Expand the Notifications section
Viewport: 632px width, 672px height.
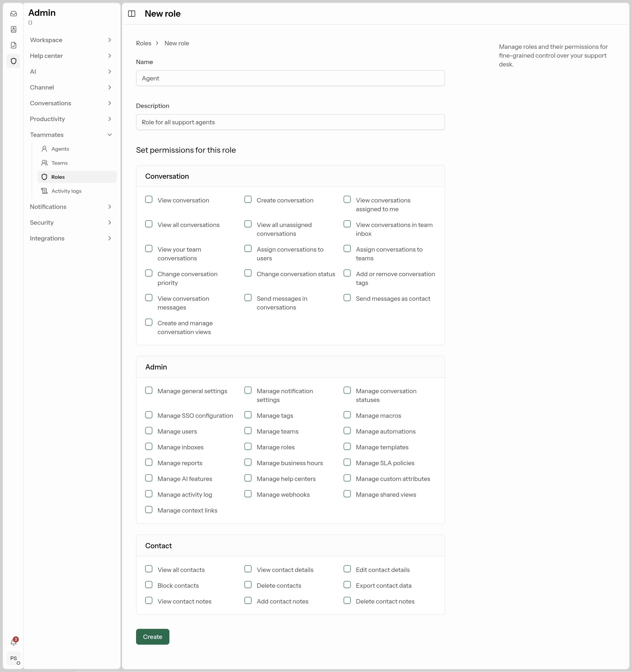[x=71, y=207]
